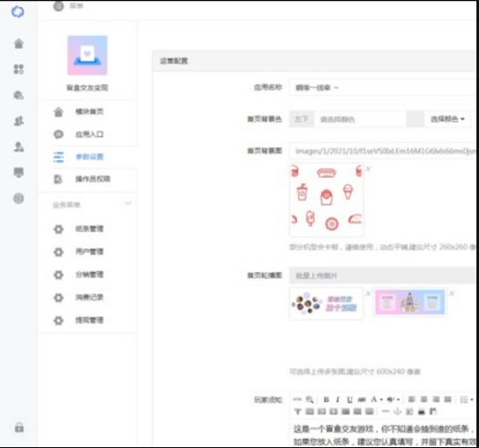Click the 盲盒交友 app logo thumbnail
The image size is (479, 448).
pos(87,56)
